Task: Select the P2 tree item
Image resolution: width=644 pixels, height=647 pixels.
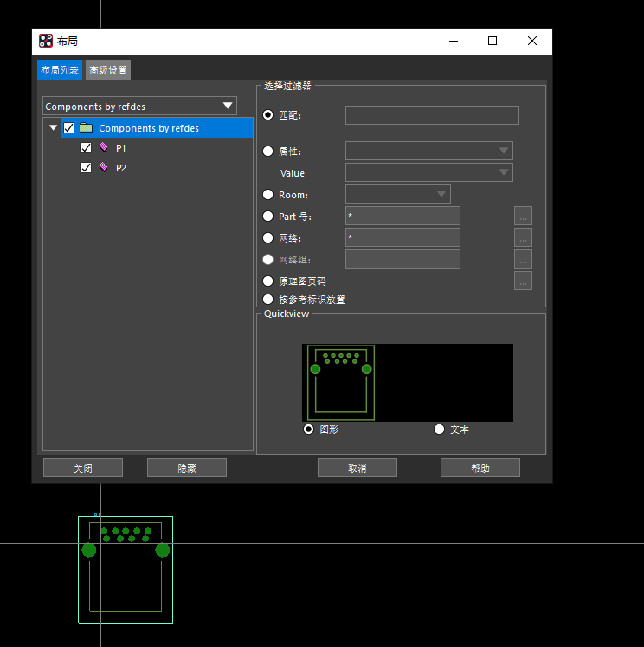Action: pyautogui.click(x=121, y=168)
